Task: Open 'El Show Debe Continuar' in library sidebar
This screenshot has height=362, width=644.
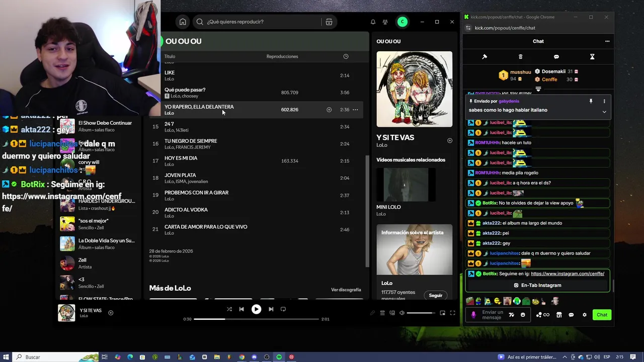Action: point(98,126)
